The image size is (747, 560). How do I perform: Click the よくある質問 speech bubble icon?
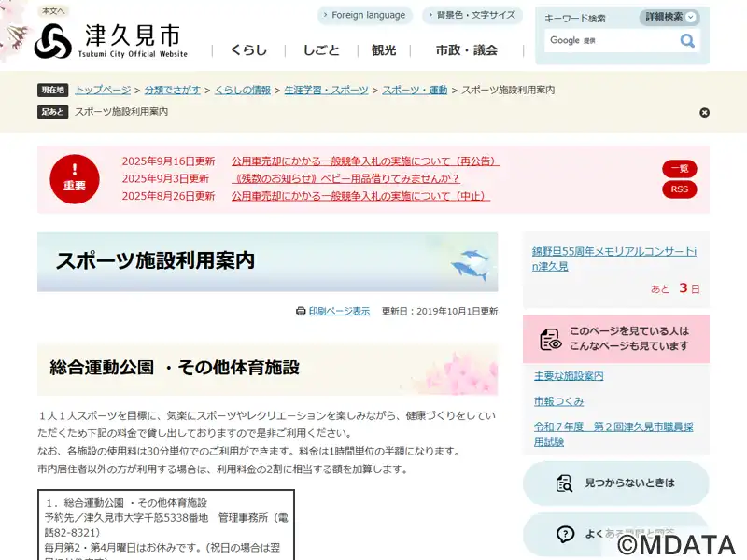point(565,535)
